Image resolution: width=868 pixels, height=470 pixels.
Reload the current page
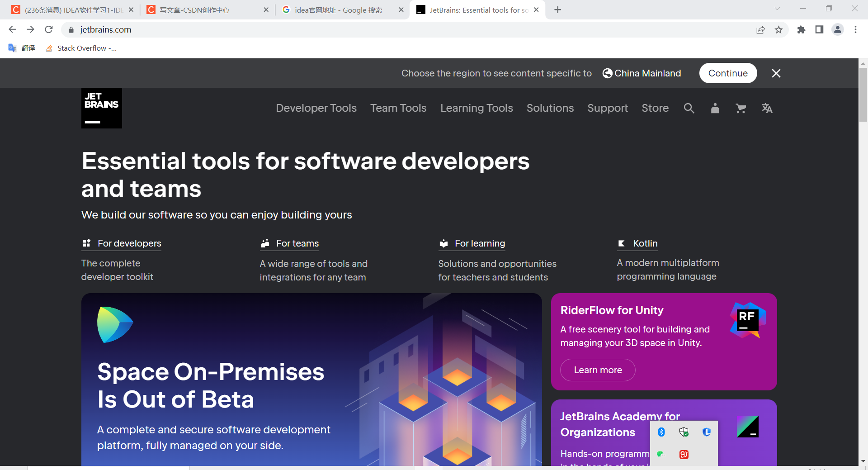click(x=49, y=29)
